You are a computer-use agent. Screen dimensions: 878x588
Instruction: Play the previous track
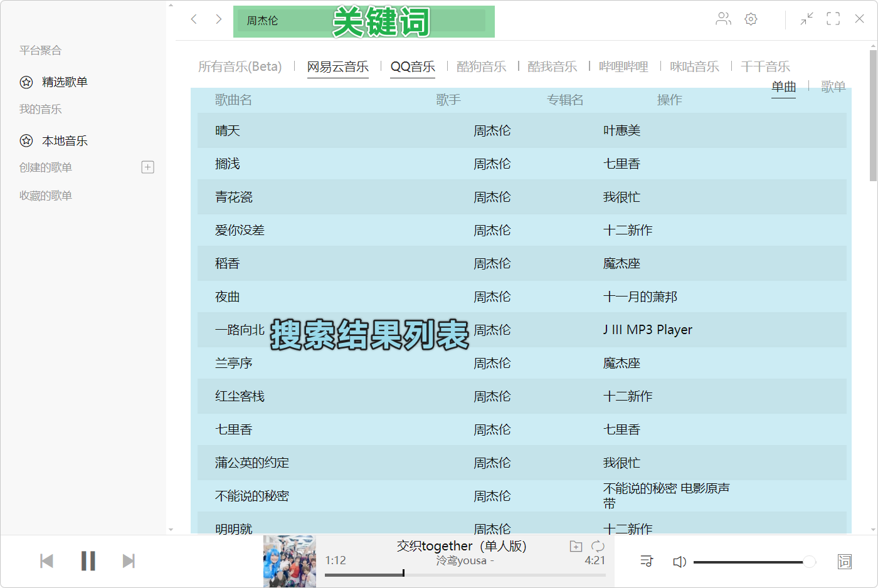(x=46, y=560)
